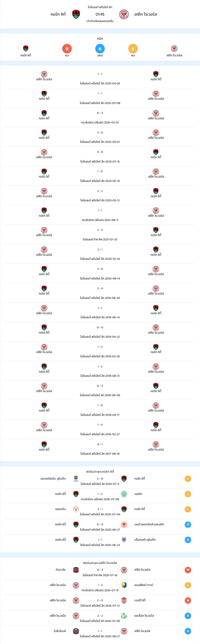Click the blue 6 draws circle in H2H
The width and height of the screenshot is (200, 644).
click(x=100, y=49)
